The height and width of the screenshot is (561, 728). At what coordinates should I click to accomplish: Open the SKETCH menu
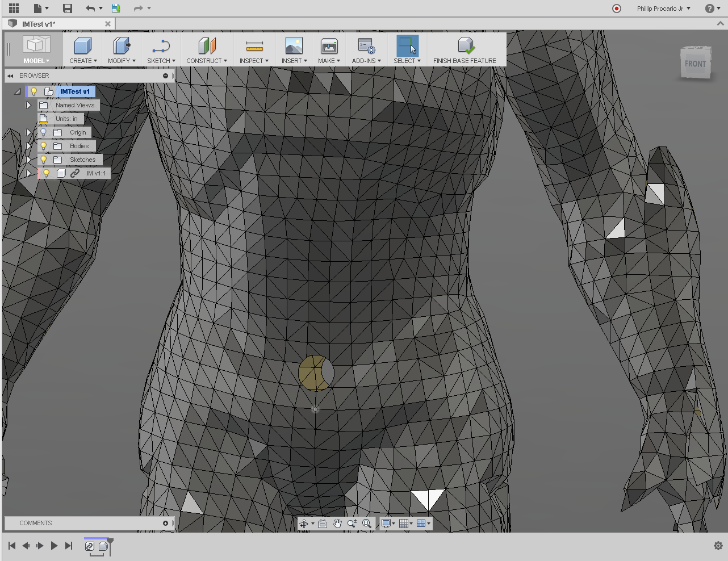[x=161, y=61]
